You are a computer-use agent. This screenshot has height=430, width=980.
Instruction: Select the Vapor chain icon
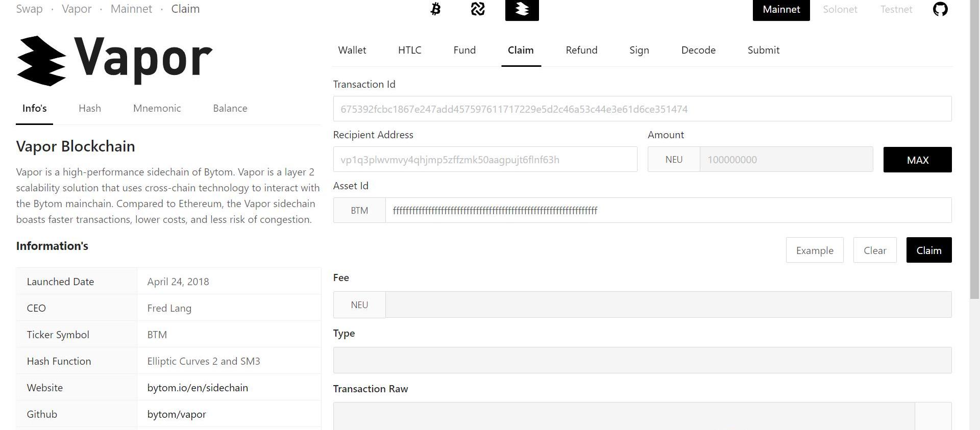click(x=522, y=10)
